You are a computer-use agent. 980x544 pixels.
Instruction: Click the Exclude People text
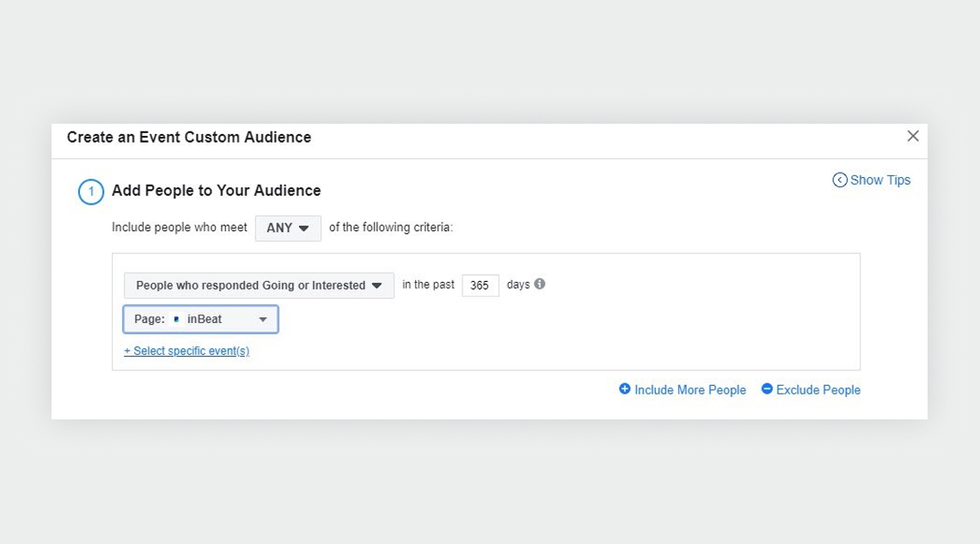point(818,389)
